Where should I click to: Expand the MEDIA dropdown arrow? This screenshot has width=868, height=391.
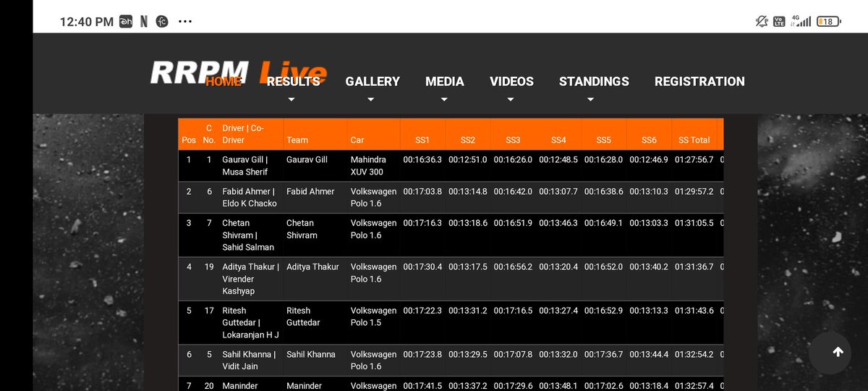[x=444, y=100]
